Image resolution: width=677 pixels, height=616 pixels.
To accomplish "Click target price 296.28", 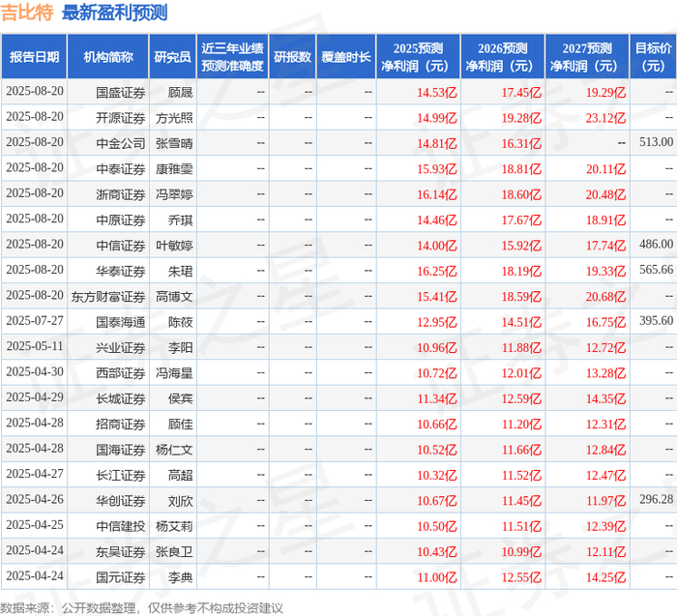I will coord(657,499).
